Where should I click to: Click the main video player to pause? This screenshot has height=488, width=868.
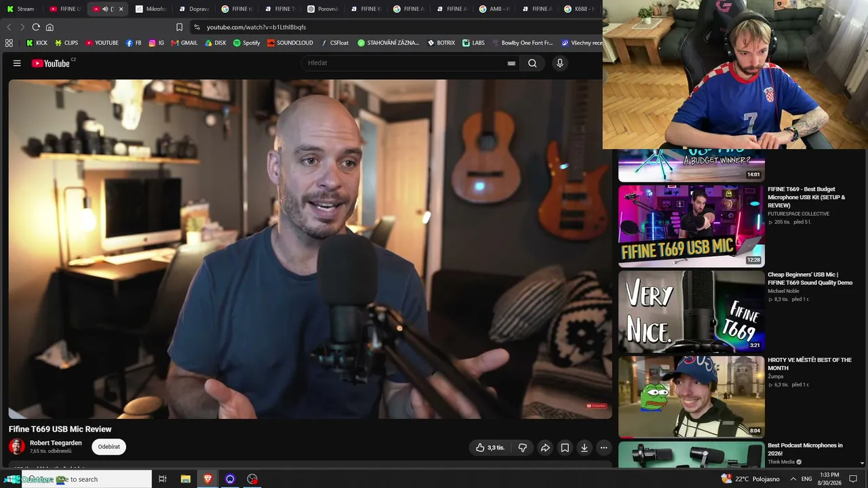[310, 249]
